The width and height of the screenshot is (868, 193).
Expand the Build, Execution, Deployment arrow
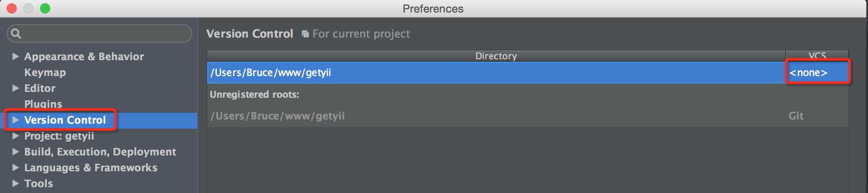(15, 152)
